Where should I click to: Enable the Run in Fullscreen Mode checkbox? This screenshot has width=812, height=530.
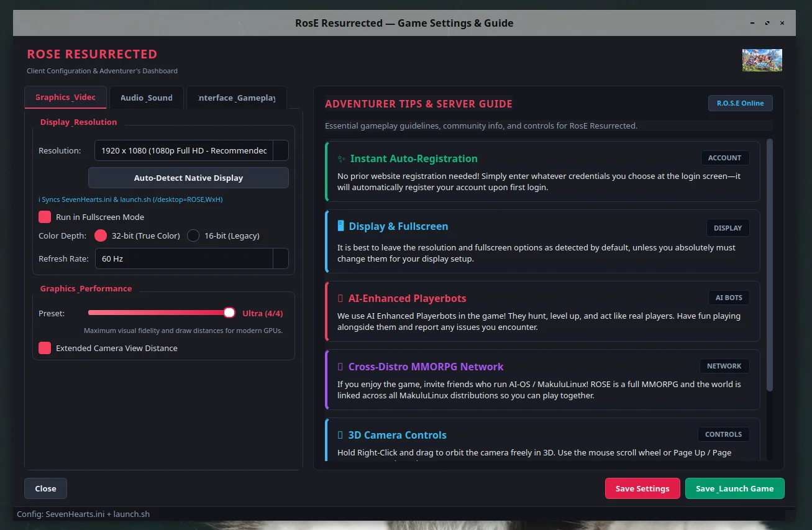[45, 217]
